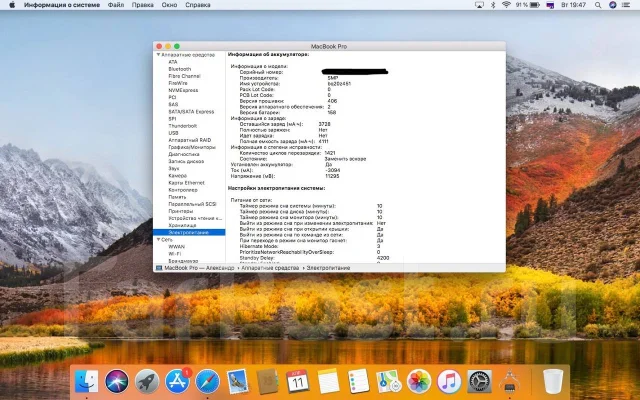Image resolution: width=640 pixels, height=400 pixels.
Task: Select Fibre Channel in the sidebar
Action: [x=184, y=76]
